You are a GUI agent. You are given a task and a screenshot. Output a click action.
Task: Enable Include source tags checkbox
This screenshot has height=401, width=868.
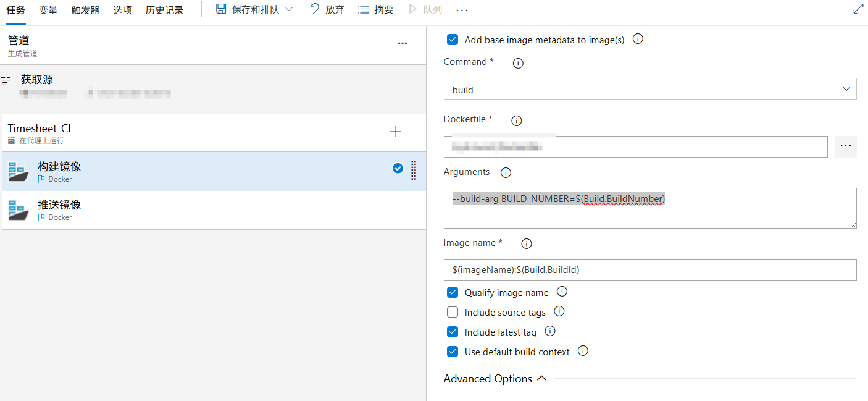(x=453, y=312)
